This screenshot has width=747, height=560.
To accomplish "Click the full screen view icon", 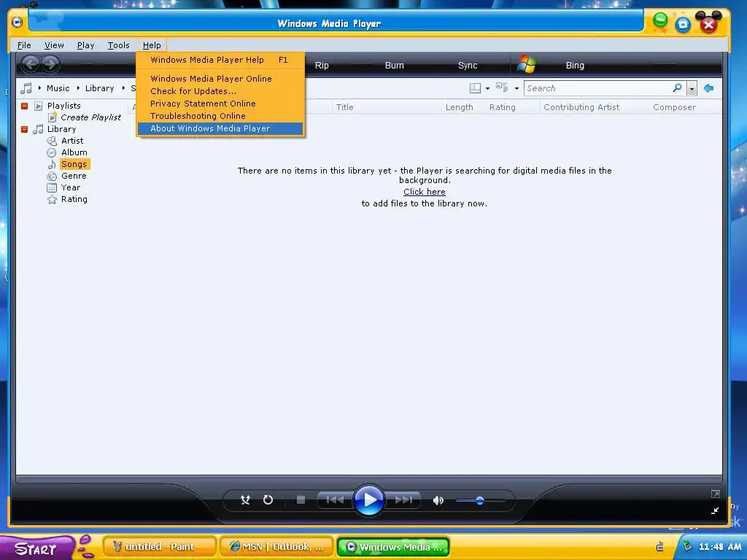I will point(715,494).
